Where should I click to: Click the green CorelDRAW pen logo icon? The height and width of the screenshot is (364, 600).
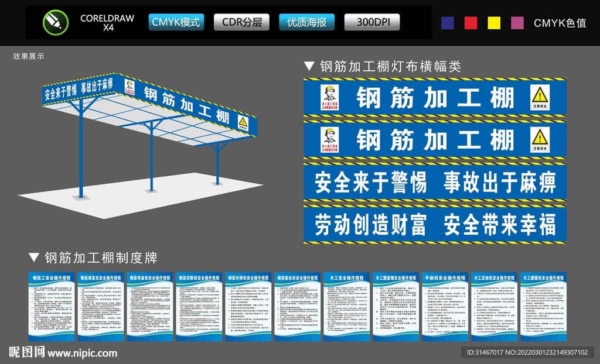pyautogui.click(x=56, y=22)
